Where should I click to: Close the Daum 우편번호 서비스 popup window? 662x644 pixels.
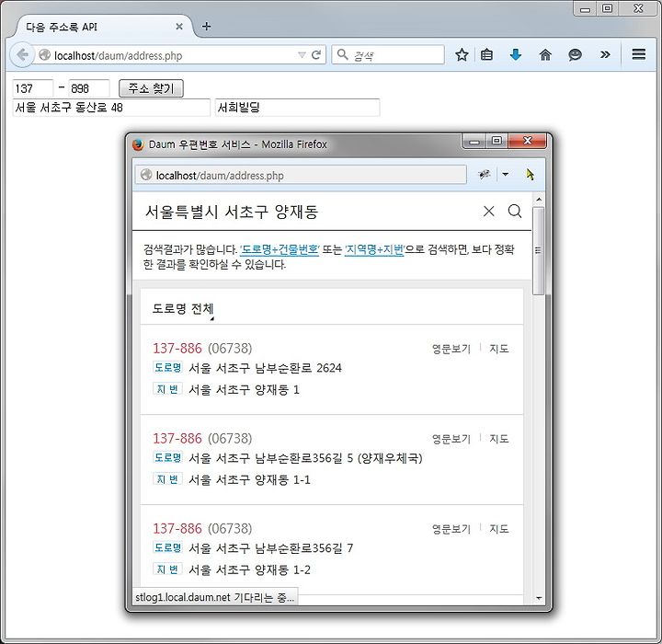528,141
